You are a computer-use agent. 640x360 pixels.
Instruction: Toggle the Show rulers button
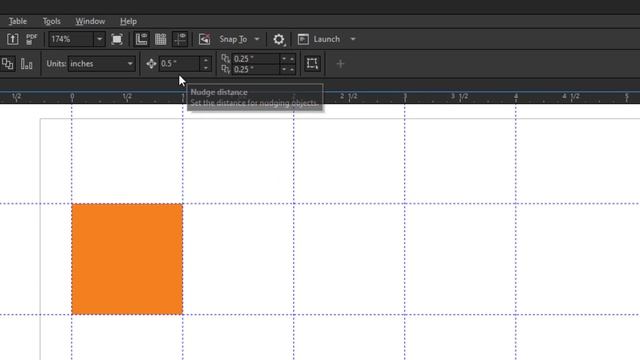[141, 39]
